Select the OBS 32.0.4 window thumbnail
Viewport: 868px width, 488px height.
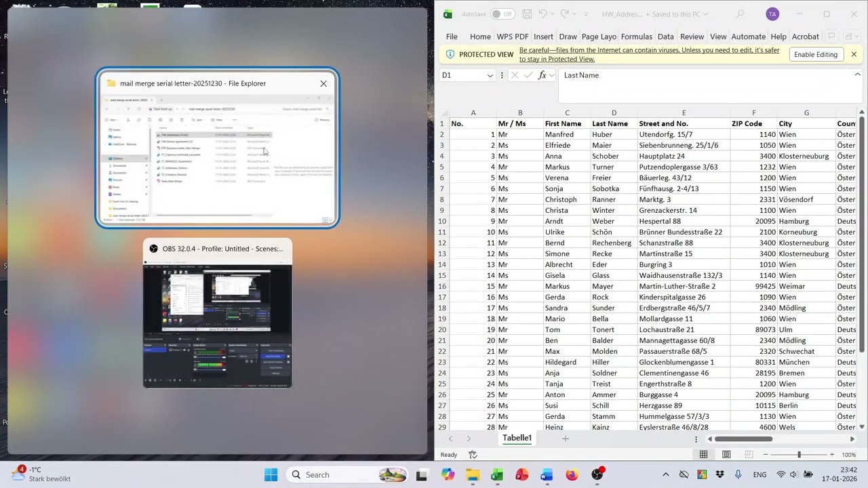click(x=217, y=313)
